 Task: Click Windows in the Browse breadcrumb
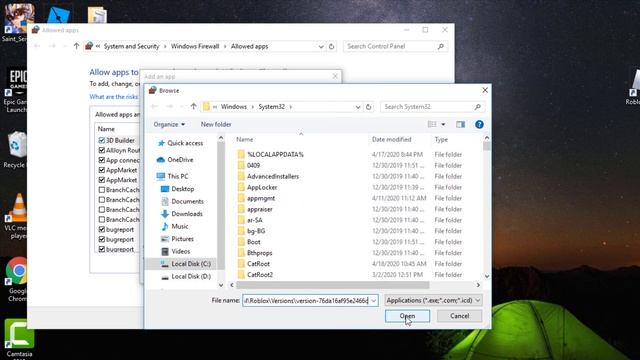tap(233, 107)
